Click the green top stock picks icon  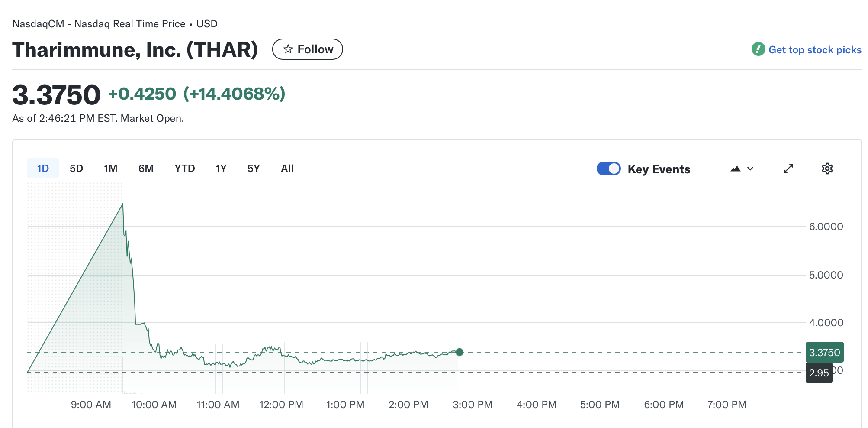[758, 49]
